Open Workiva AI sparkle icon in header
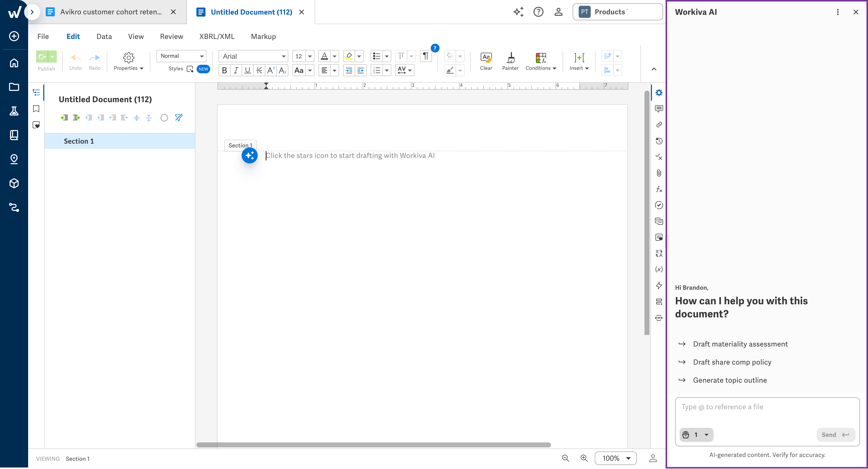This screenshot has width=868, height=469. [x=518, y=12]
